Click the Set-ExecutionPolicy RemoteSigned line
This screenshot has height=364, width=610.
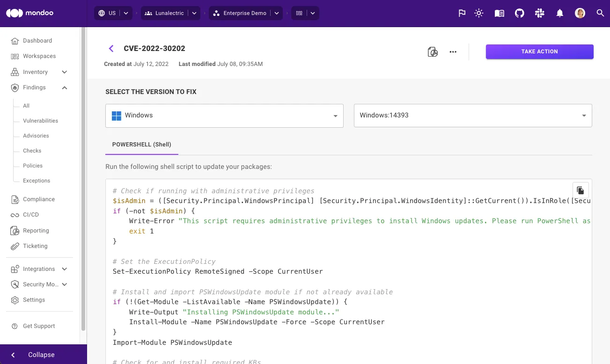[x=218, y=271]
